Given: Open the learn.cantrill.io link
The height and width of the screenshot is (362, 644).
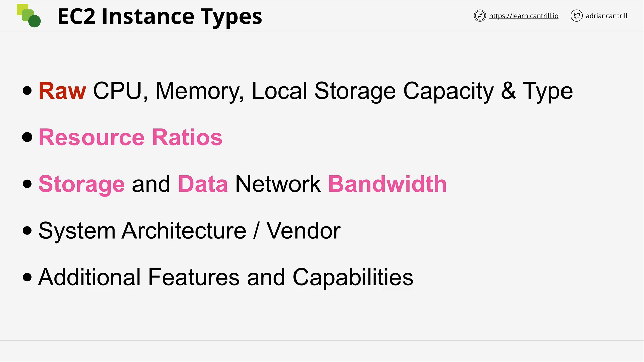Looking at the screenshot, I should [x=524, y=16].
